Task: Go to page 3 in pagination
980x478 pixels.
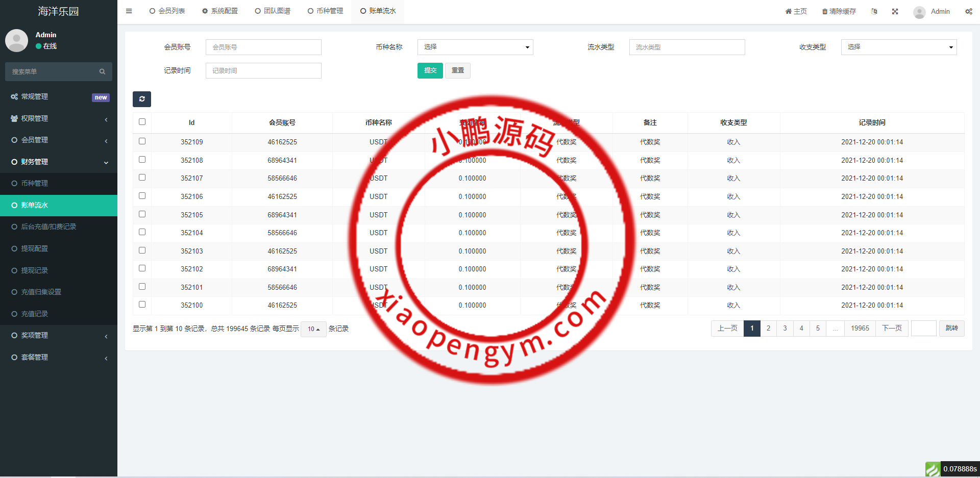Action: pyautogui.click(x=785, y=328)
